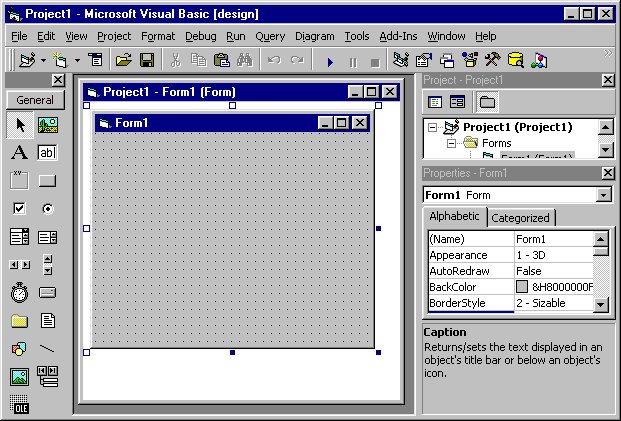Click properties list scroll down arrow
The image size is (621, 421).
[601, 305]
